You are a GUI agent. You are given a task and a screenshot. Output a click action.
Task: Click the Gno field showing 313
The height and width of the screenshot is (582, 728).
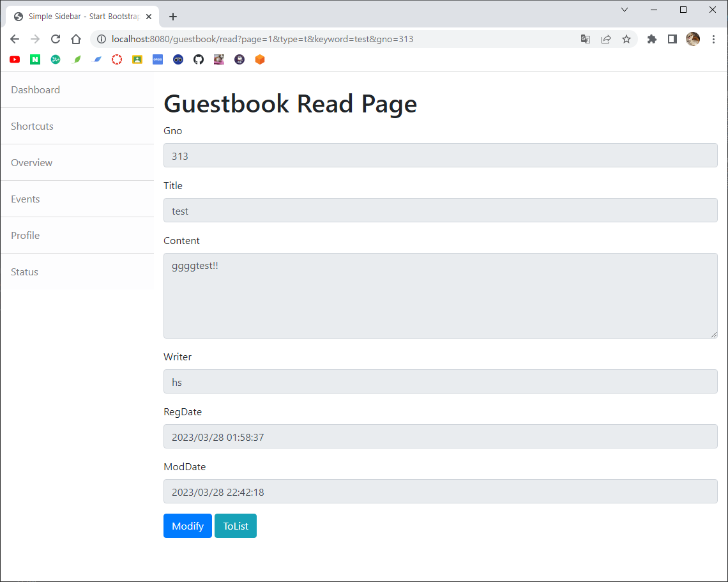[440, 156]
